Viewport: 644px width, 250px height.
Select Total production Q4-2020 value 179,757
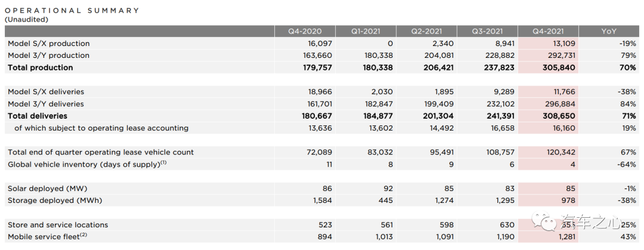(317, 67)
